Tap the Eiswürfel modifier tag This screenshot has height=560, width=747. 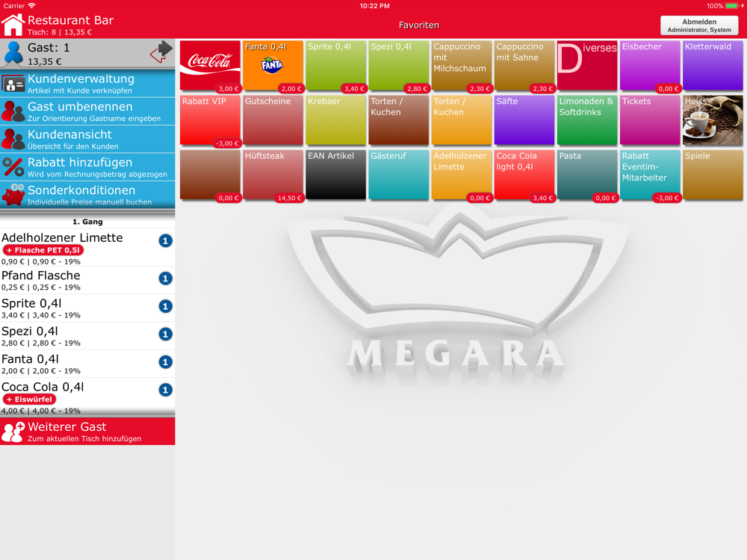point(29,399)
